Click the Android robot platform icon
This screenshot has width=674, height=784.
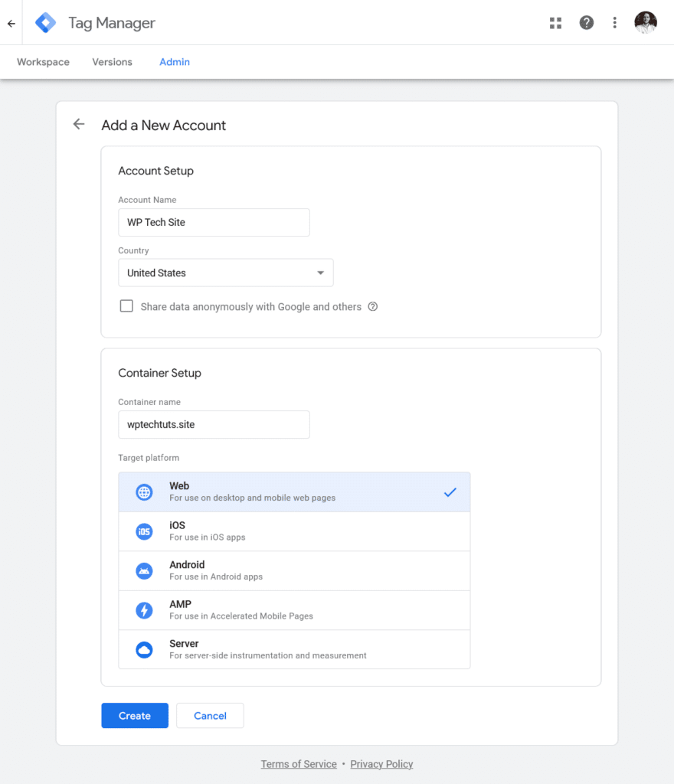[x=144, y=571]
